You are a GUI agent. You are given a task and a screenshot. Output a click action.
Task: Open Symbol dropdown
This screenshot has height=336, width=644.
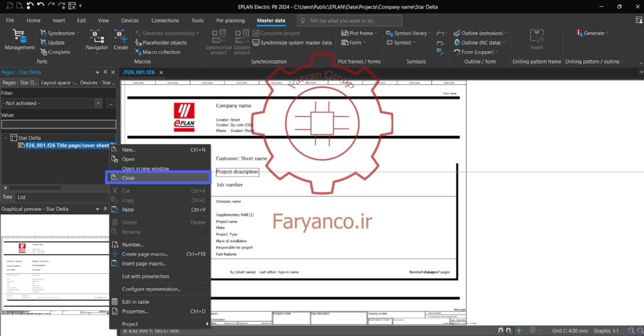click(x=401, y=43)
